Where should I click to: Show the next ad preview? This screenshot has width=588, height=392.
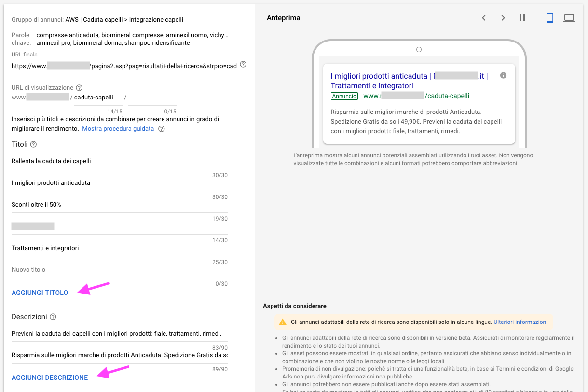(503, 18)
